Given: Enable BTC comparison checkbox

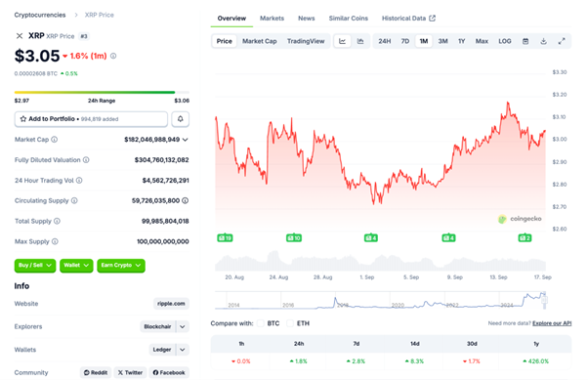Looking at the screenshot, I should click(x=261, y=323).
